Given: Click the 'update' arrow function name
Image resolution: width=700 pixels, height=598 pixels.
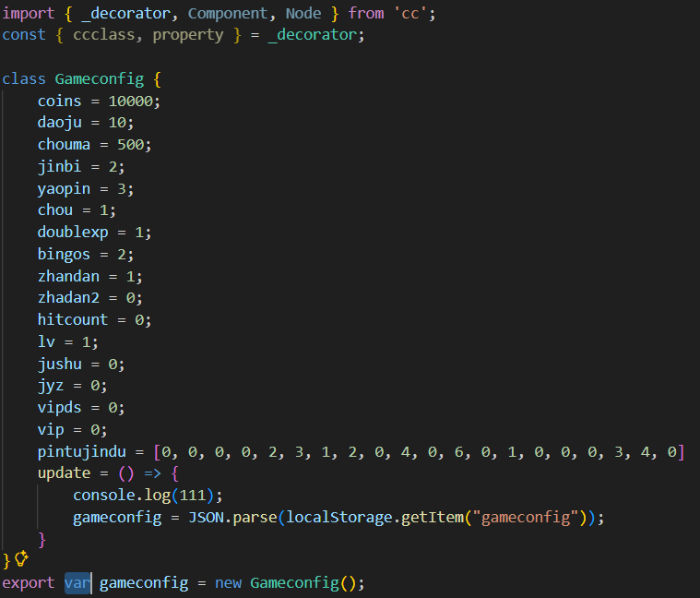Looking at the screenshot, I should (64, 473).
